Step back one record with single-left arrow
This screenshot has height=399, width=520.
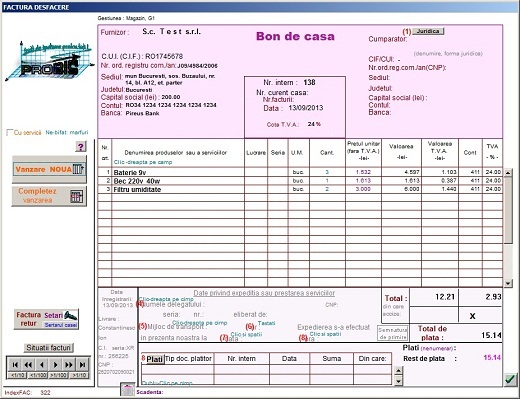42,365
